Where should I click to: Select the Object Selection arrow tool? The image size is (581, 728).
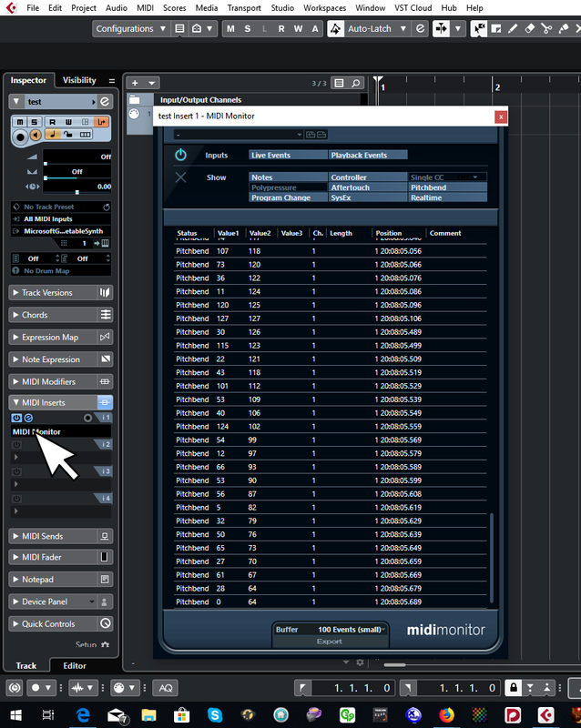click(479, 29)
